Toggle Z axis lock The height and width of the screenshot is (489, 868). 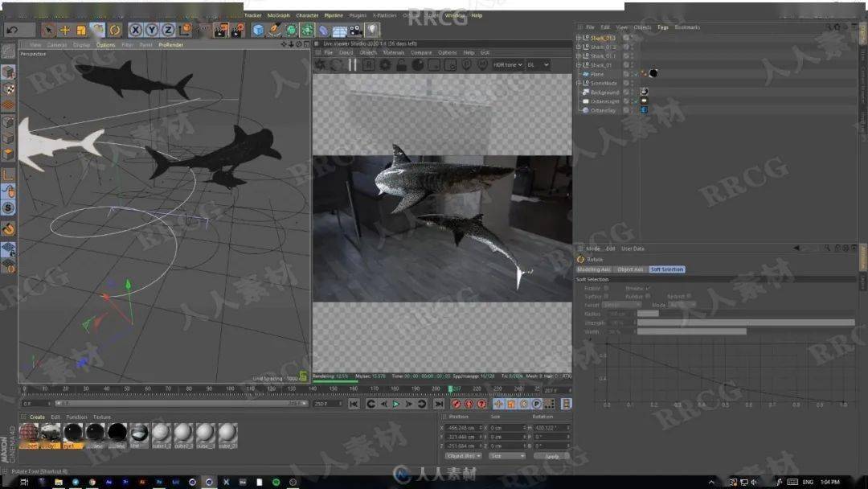(168, 30)
